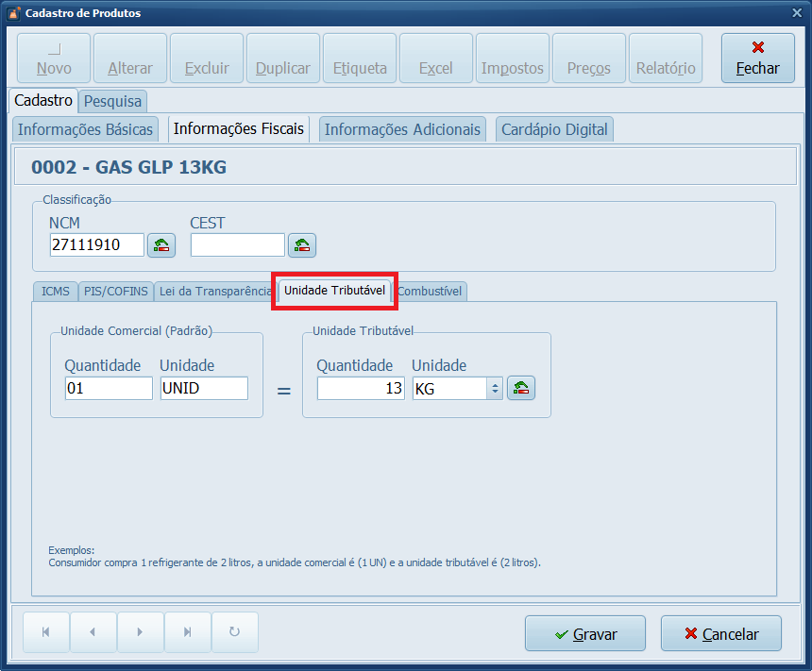
Task: Click the Fechar button
Action: 757,59
